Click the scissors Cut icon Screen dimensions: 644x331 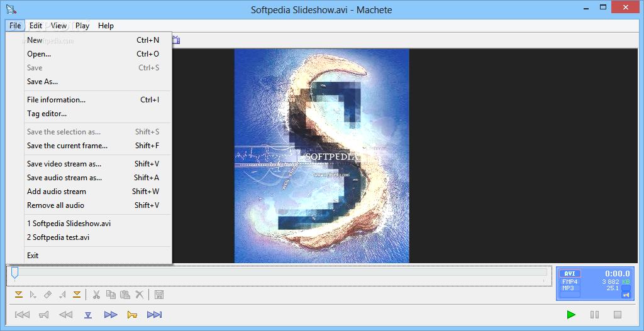pyautogui.click(x=96, y=294)
